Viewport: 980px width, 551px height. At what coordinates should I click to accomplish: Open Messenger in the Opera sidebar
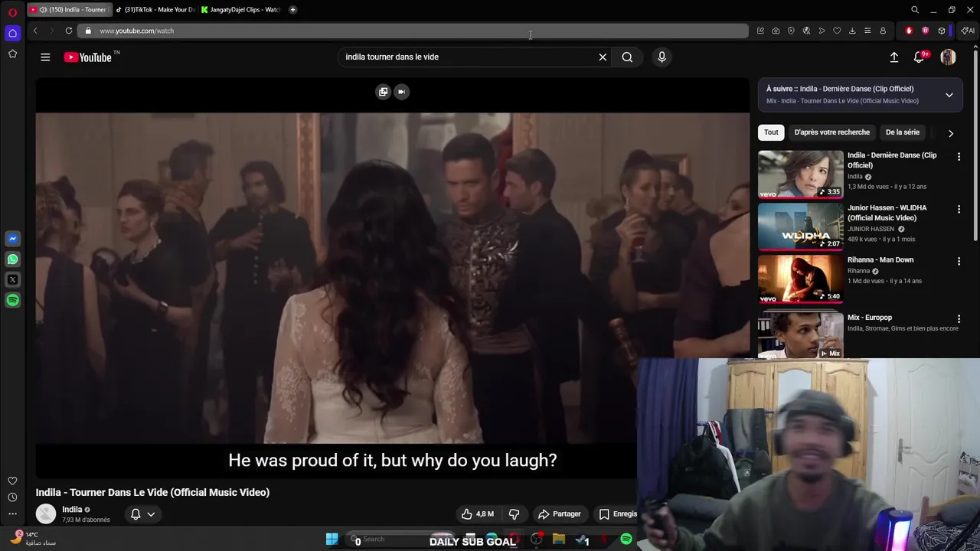[x=12, y=239]
